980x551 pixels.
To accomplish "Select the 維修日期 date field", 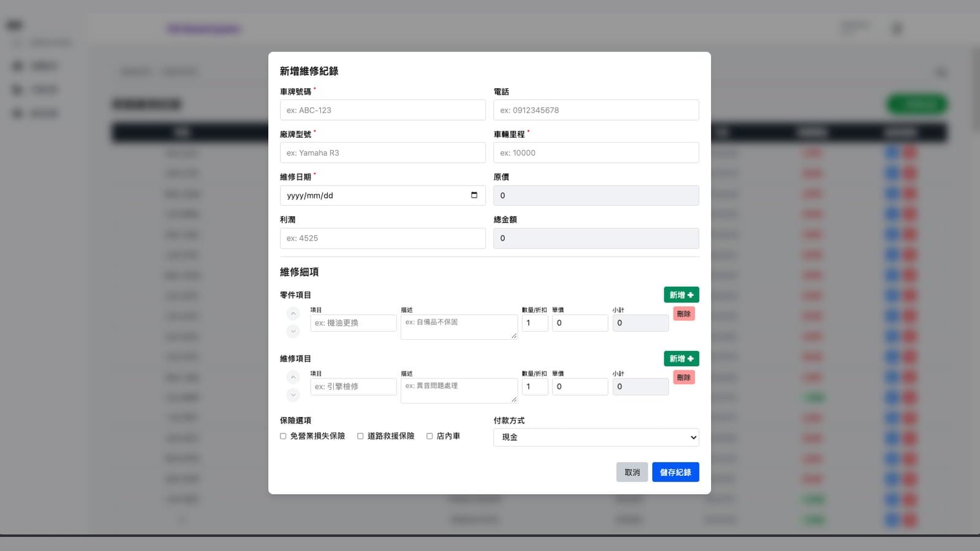I will click(x=383, y=195).
